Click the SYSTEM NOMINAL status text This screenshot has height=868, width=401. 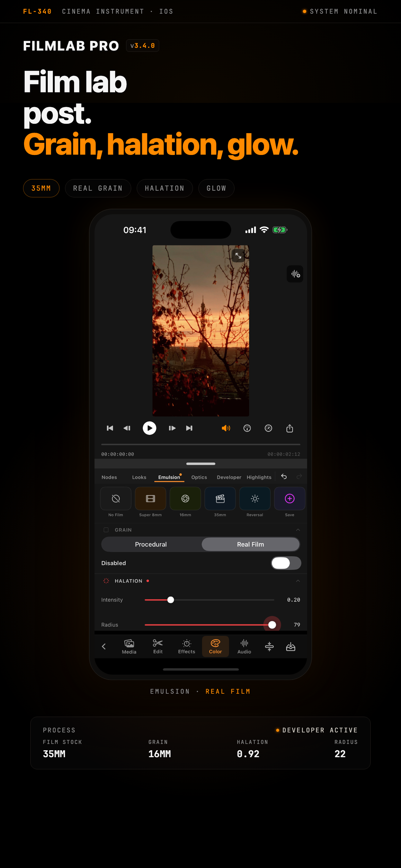click(x=344, y=12)
